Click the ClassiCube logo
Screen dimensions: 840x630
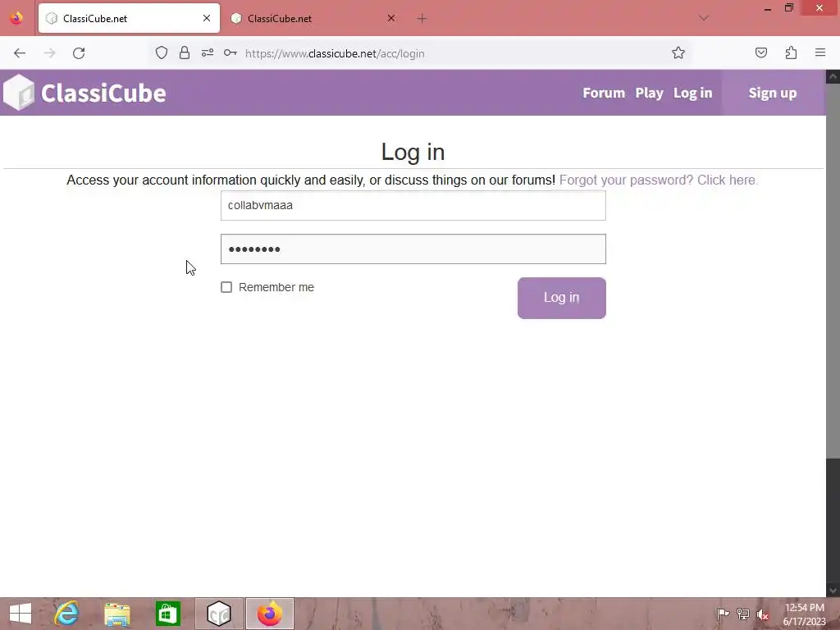click(84, 93)
